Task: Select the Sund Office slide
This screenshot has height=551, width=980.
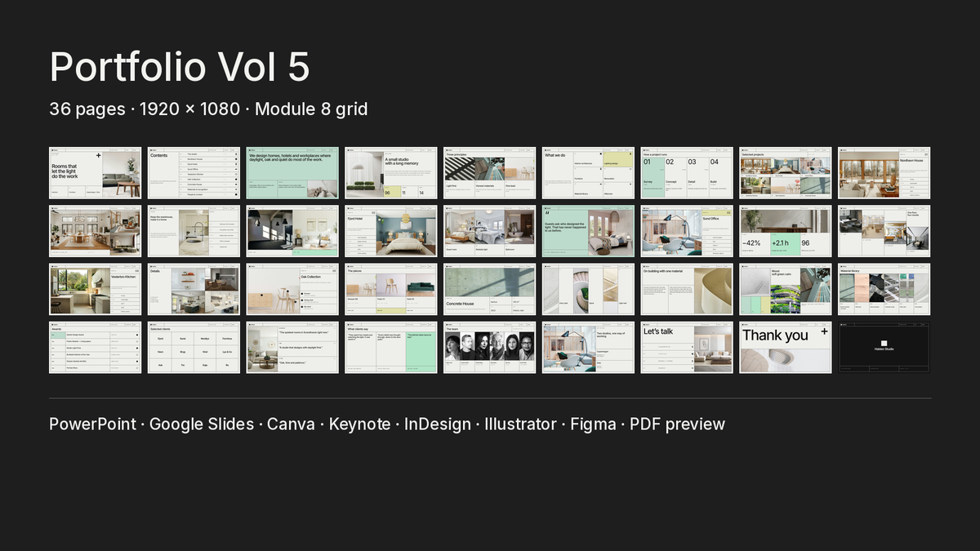Action: pyautogui.click(x=687, y=231)
